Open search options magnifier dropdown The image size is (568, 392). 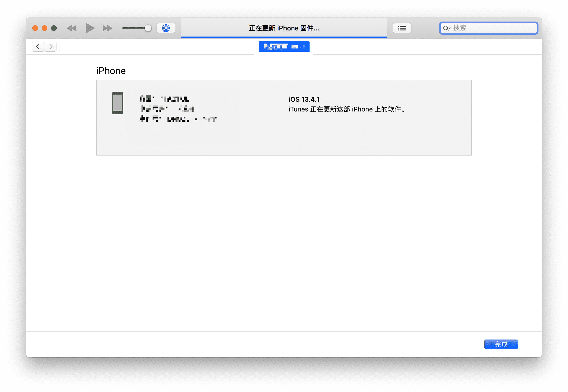tap(447, 28)
